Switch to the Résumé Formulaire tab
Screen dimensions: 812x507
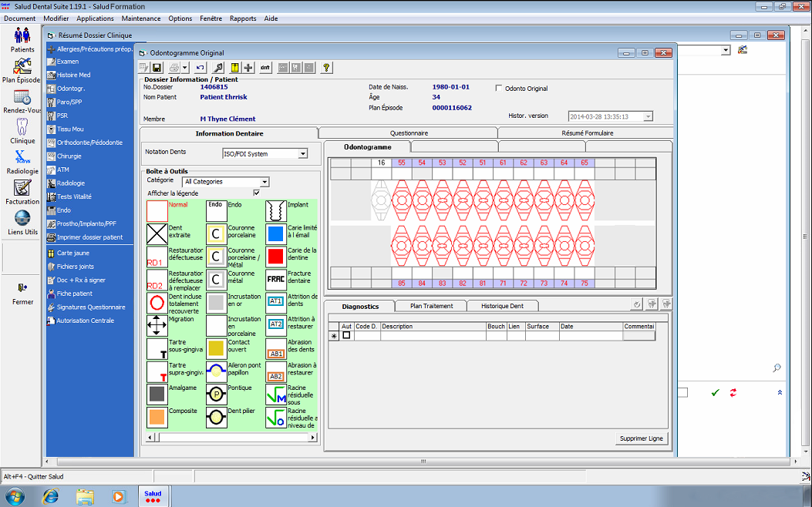pos(588,133)
